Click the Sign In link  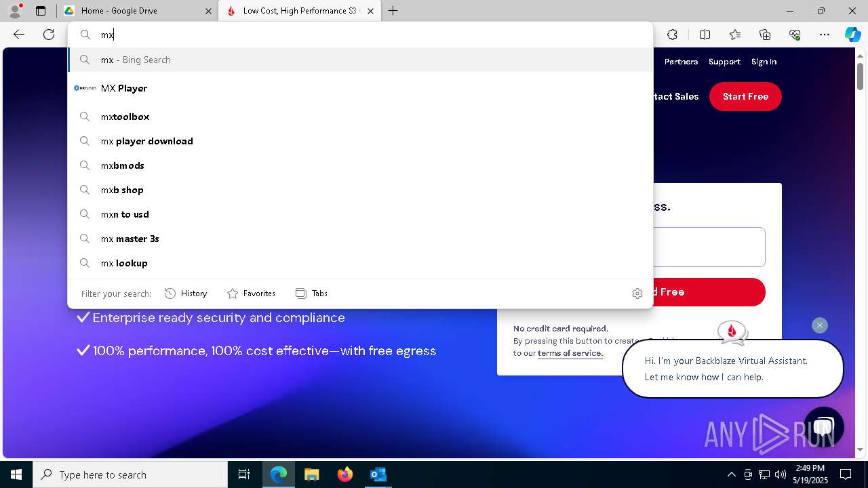pyautogui.click(x=764, y=62)
